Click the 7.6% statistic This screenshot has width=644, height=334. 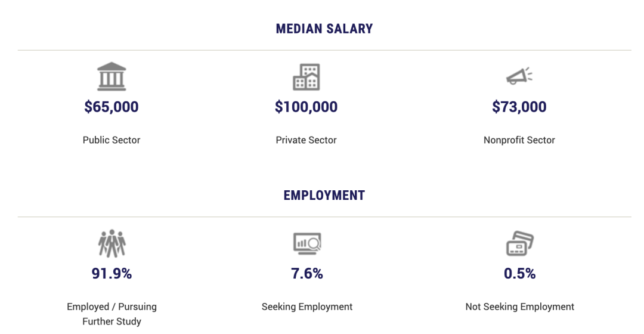307,274
